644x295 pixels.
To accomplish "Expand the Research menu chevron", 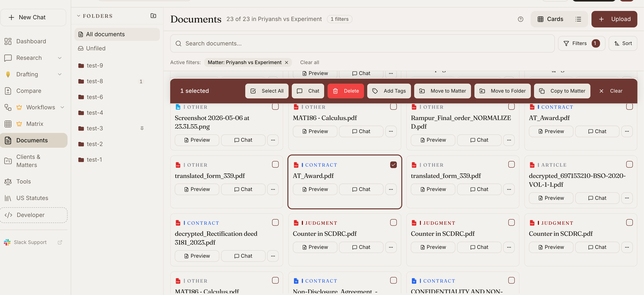I will tap(60, 58).
